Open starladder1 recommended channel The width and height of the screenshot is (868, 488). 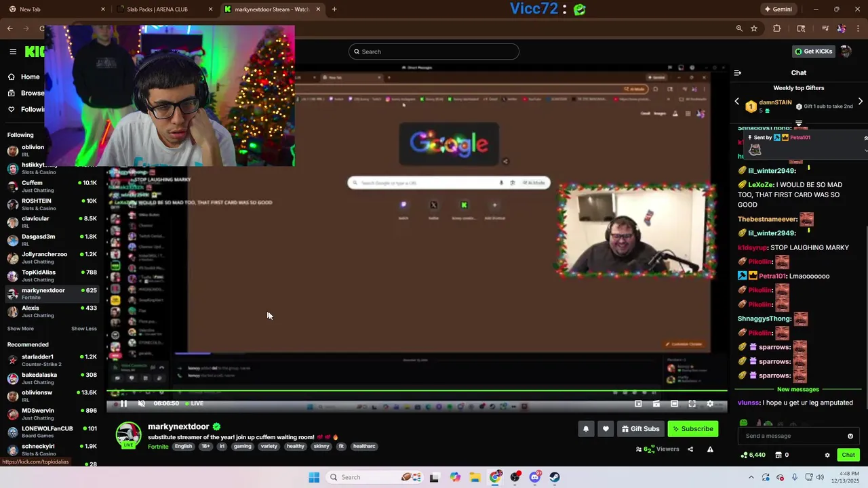click(53, 361)
